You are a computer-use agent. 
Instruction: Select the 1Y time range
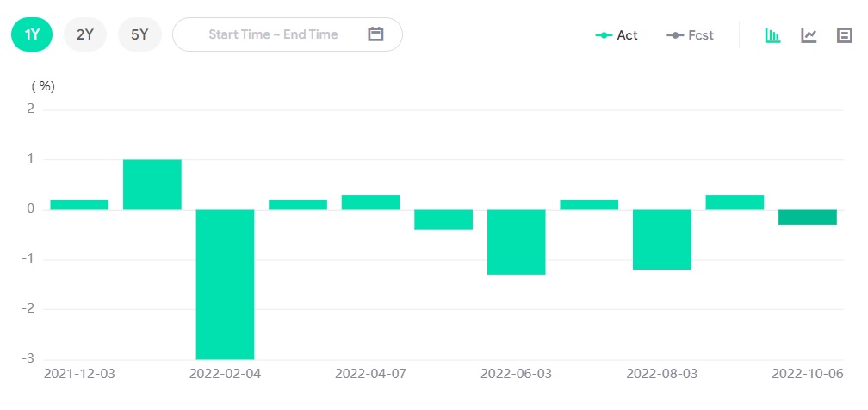tap(32, 34)
